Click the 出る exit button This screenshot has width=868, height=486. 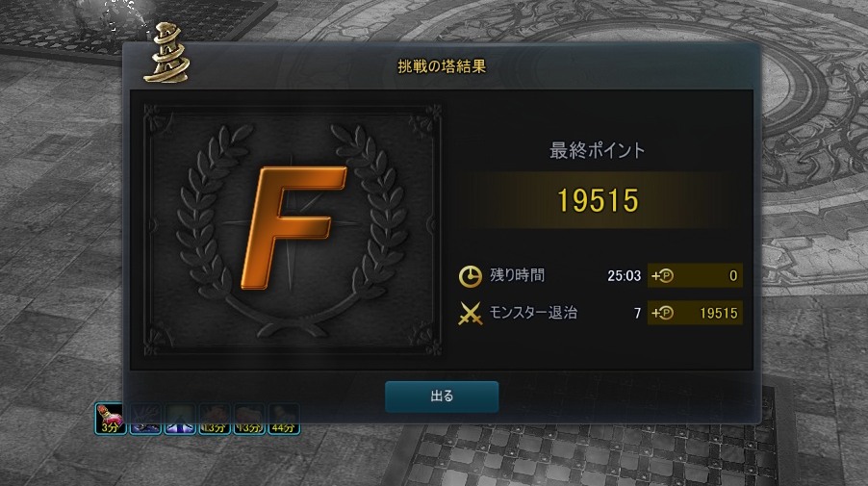click(442, 396)
